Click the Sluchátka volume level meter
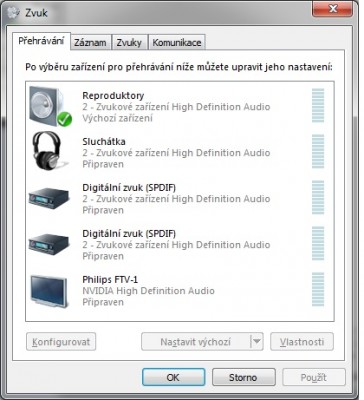This screenshot has width=364, height=400. point(318,151)
